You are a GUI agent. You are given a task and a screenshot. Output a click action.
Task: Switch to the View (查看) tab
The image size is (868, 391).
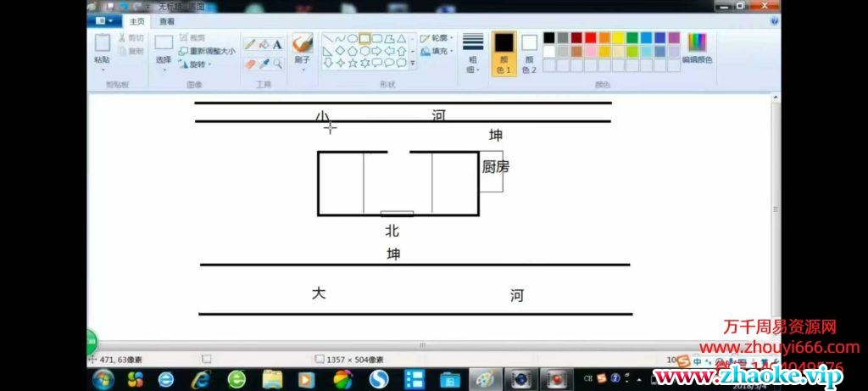pyautogui.click(x=168, y=21)
